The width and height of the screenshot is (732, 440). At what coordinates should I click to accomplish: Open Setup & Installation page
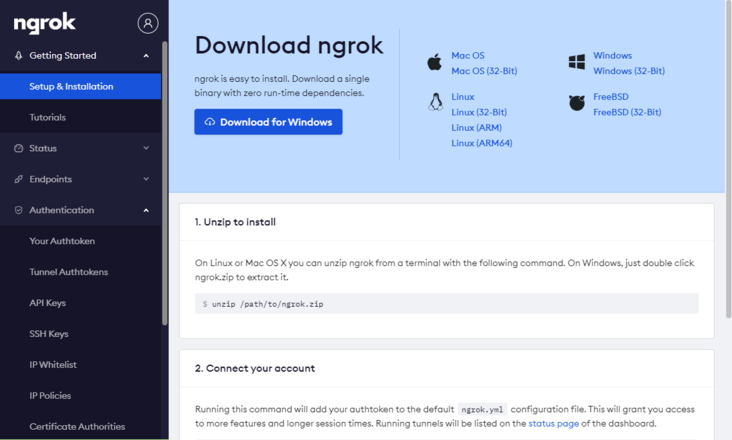pos(80,86)
